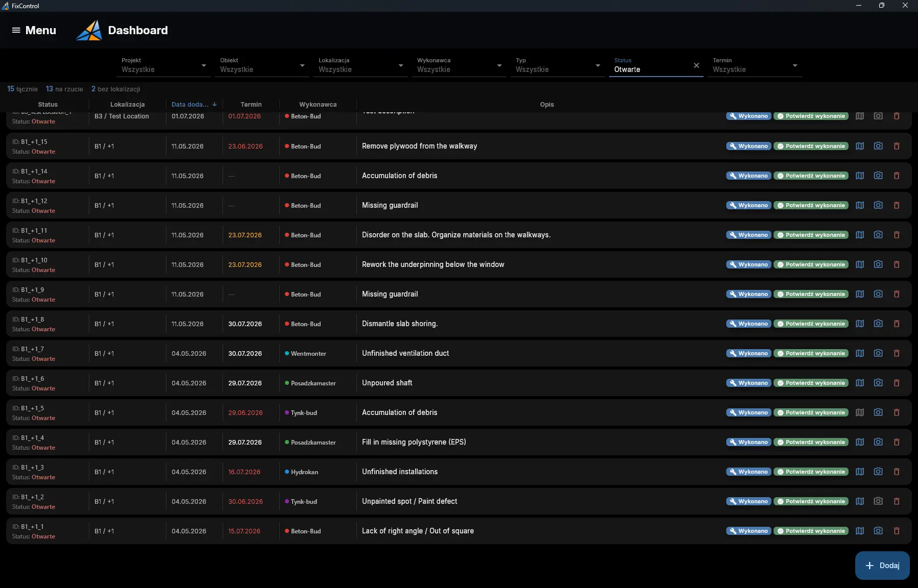Delete Lack of right angle row
918x588 pixels.
tap(897, 531)
